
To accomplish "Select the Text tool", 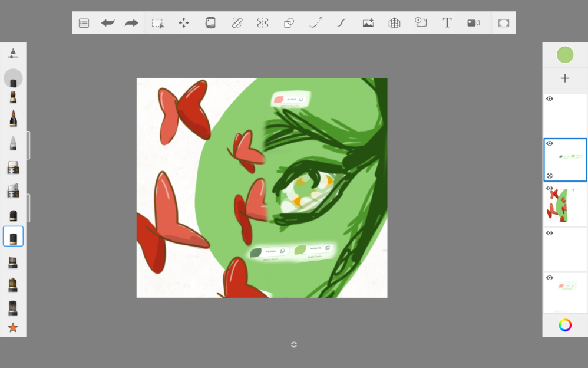I will pyautogui.click(x=447, y=23).
